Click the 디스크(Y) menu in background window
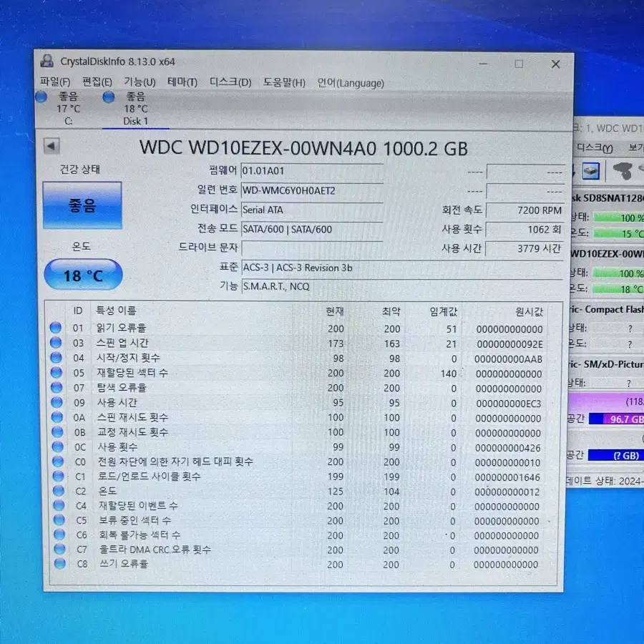Viewport: 644px width, 644px height. 595,148
